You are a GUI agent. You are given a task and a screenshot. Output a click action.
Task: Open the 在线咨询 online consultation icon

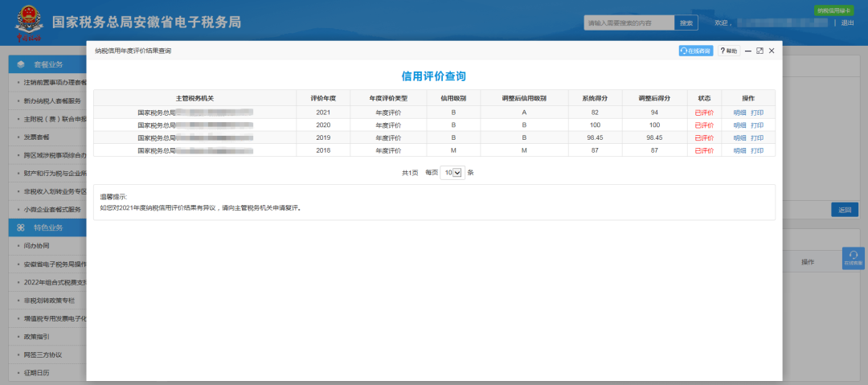pos(696,51)
